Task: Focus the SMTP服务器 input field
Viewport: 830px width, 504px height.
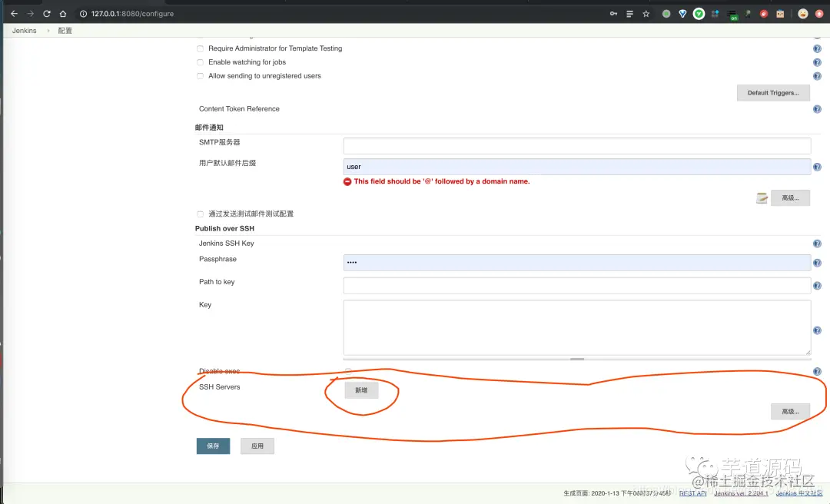Action: click(577, 145)
